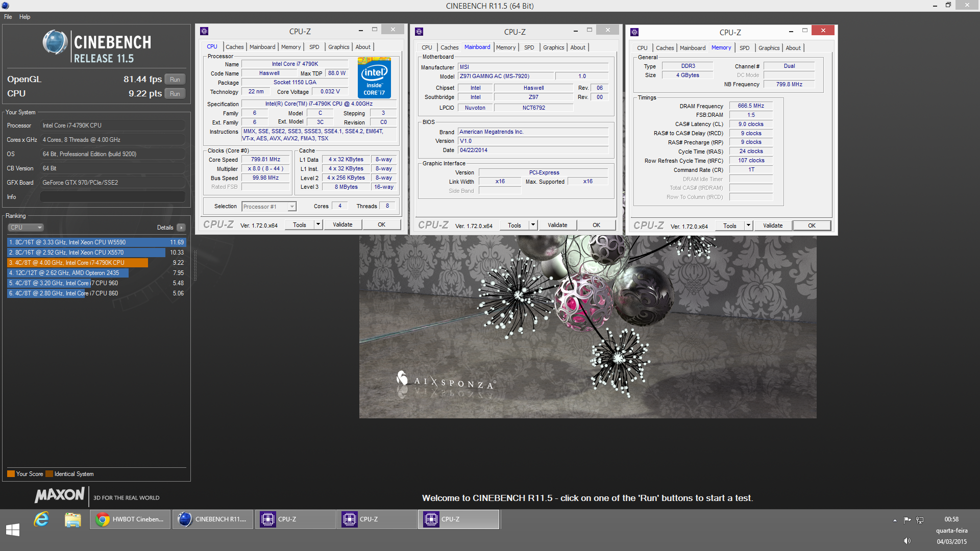Click the GeForce GTX 970 GFX Board field
980x551 pixels.
pos(112,183)
